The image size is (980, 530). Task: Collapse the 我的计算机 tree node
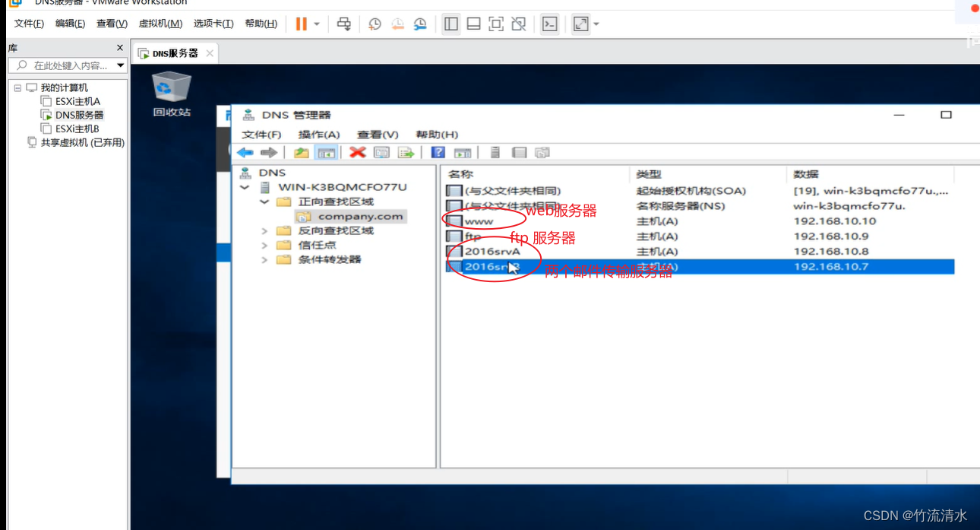(x=17, y=88)
